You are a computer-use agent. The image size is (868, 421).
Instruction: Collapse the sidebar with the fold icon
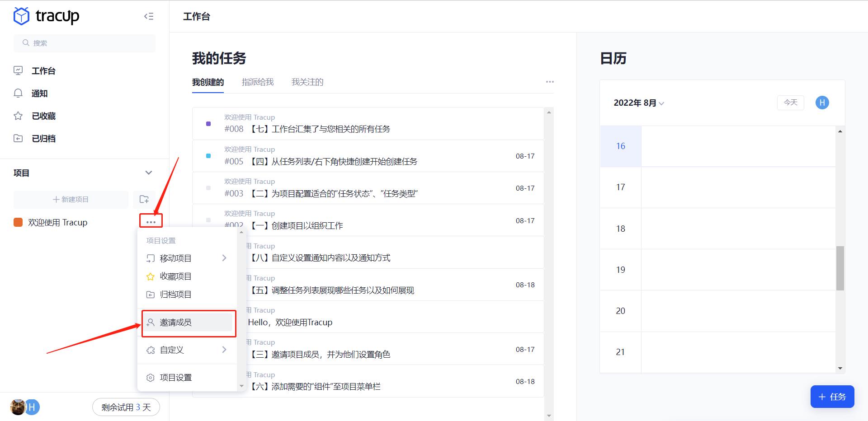tap(149, 16)
